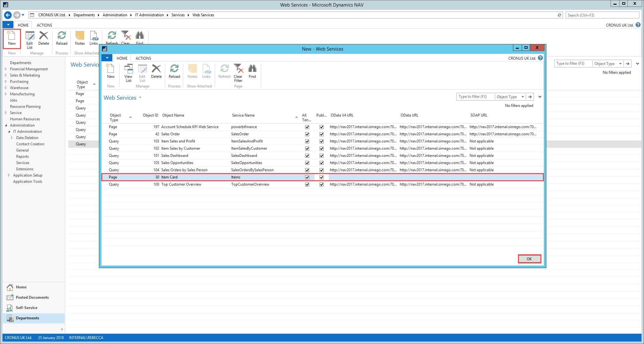Click Edit List in main window ribbon
Viewport: 644px width, 344px height.
click(x=30, y=40)
